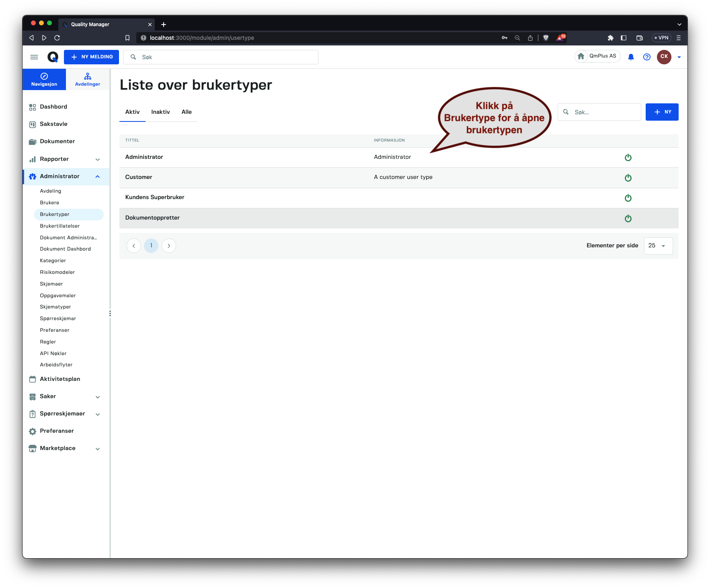The image size is (710, 588).
Task: Go to next page of results
Action: [x=169, y=246]
